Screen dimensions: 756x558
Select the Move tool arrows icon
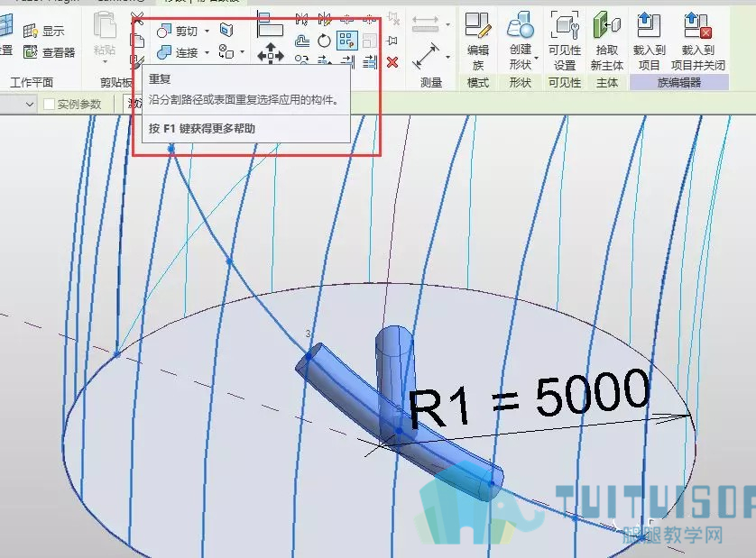click(271, 53)
